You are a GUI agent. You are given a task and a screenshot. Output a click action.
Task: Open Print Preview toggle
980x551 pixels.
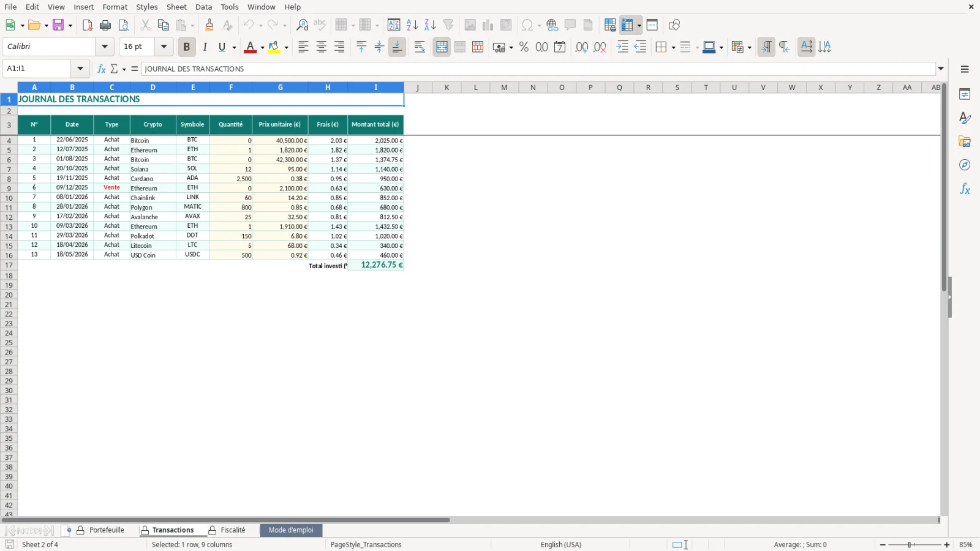[x=124, y=25]
